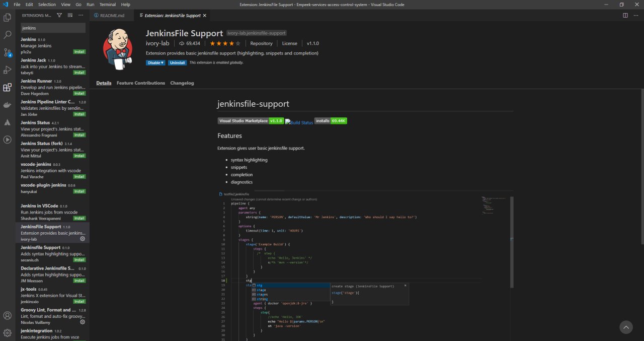
Task: Click the installs 69.44K badge
Action: [x=331, y=121]
